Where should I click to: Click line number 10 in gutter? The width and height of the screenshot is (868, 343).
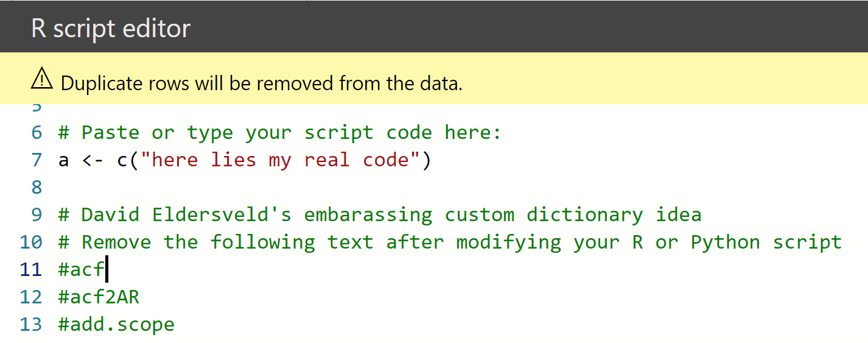pos(30,242)
